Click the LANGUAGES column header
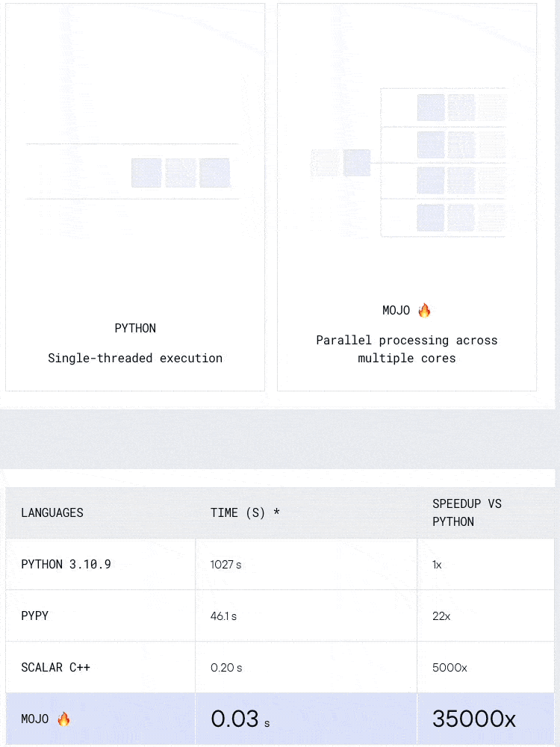 tap(52, 512)
